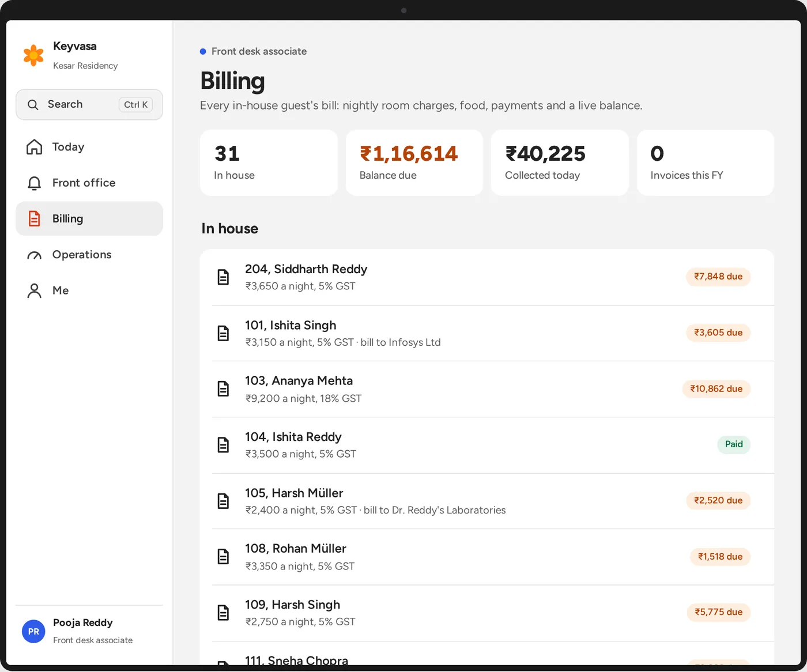Click '₹2,750 a night, 5% GST' text
This screenshot has width=807, height=672.
tap(300, 622)
